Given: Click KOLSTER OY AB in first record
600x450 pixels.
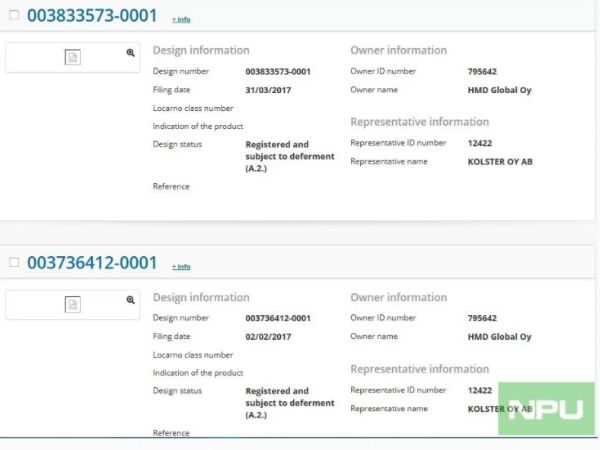Looking at the screenshot, I should coord(500,162).
